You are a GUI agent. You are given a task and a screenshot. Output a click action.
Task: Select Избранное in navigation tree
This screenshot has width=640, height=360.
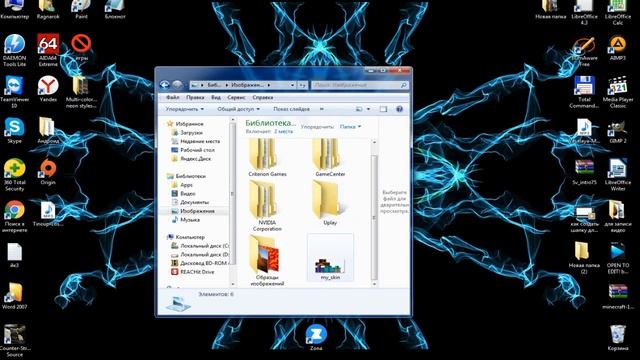189,124
